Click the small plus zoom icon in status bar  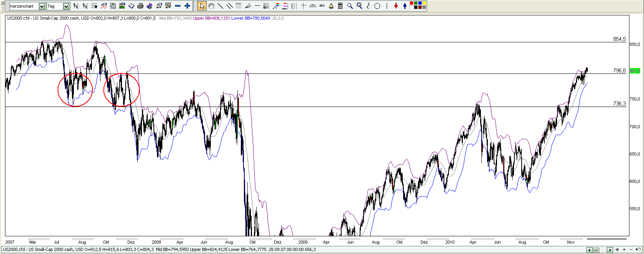[624, 249]
